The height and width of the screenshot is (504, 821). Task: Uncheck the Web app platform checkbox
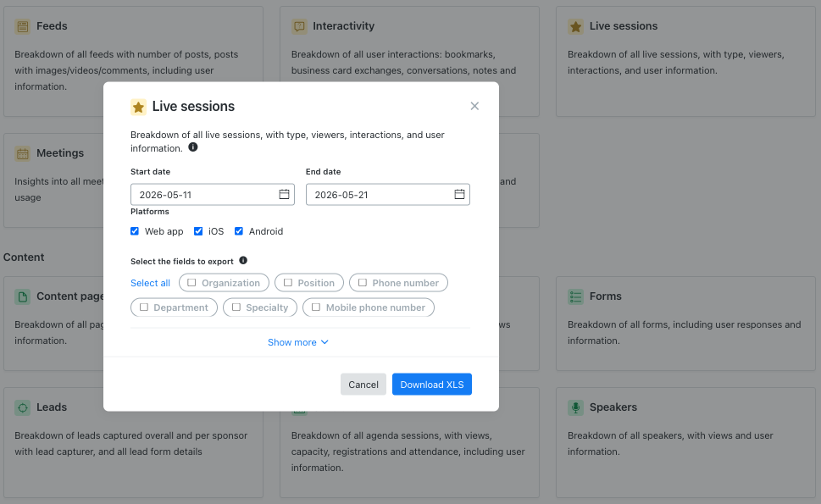point(135,230)
